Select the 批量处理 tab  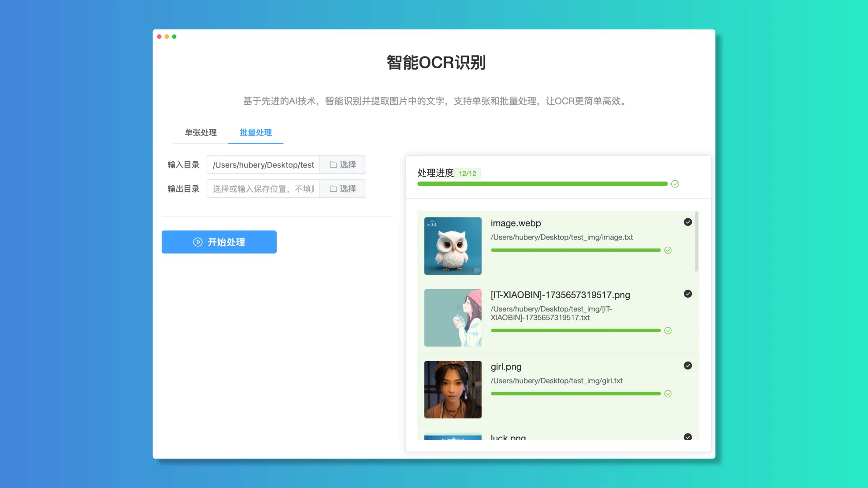pos(255,132)
